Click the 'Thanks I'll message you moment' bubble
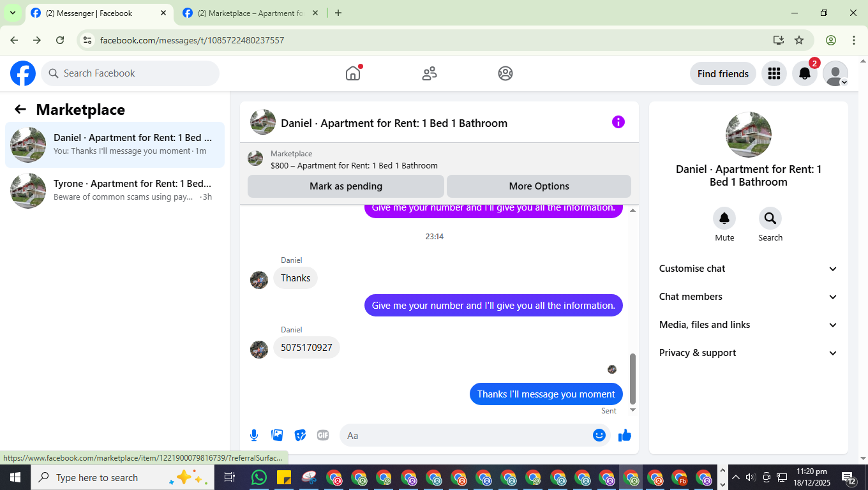The image size is (868, 490). (546, 394)
